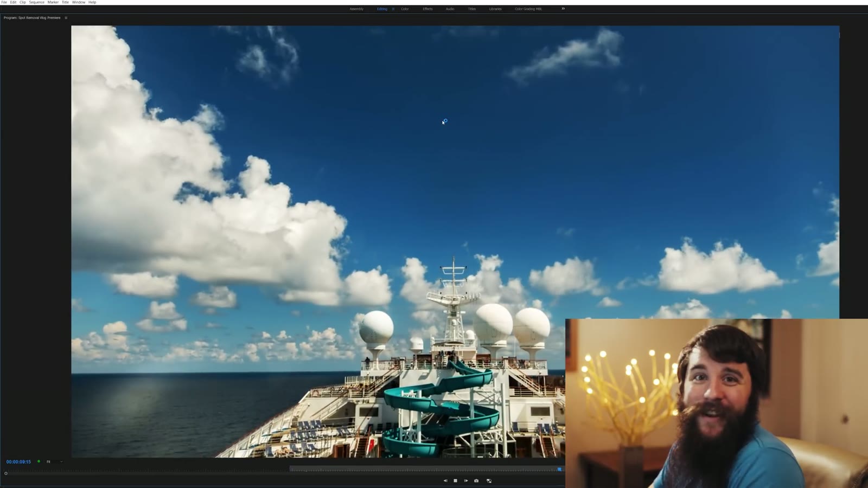Stop playback with the Stop button
The width and height of the screenshot is (868, 488).
coord(455,480)
